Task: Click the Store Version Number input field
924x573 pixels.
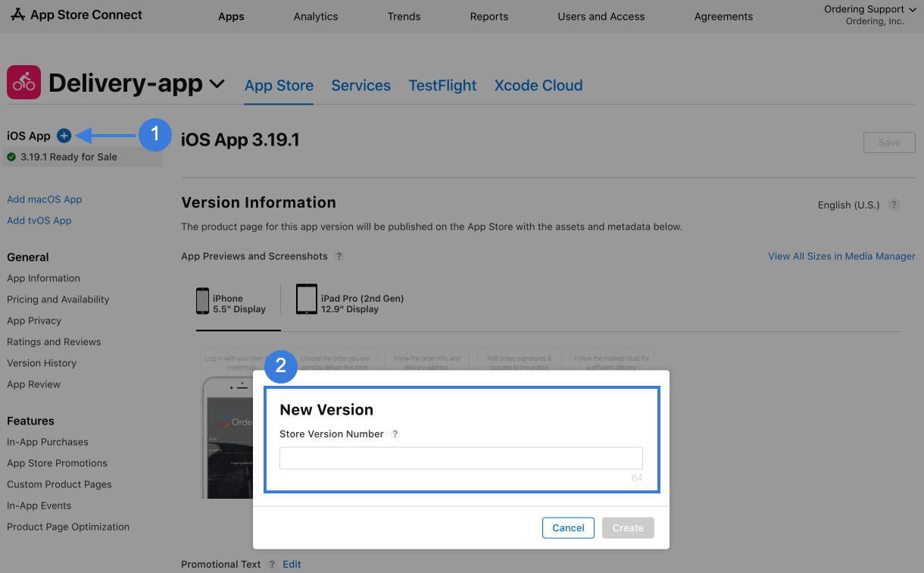Action: (x=461, y=458)
